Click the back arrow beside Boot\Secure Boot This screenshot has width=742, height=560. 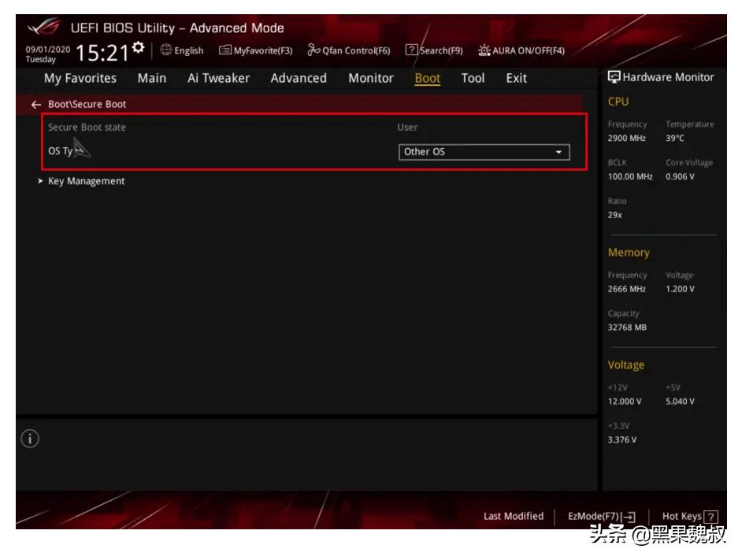point(36,104)
